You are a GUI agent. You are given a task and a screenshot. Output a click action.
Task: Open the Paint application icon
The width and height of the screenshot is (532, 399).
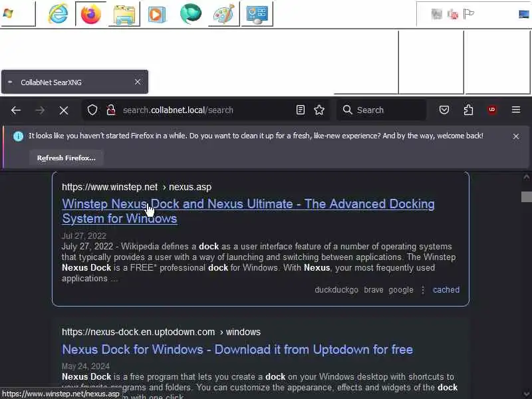223,14
